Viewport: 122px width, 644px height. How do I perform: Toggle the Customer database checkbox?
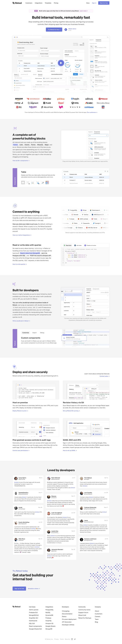click(44, 430)
